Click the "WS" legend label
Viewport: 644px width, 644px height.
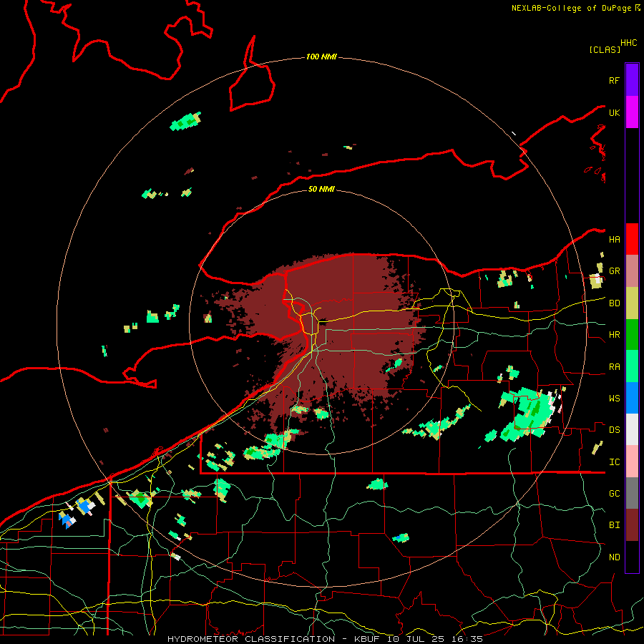[614, 398]
